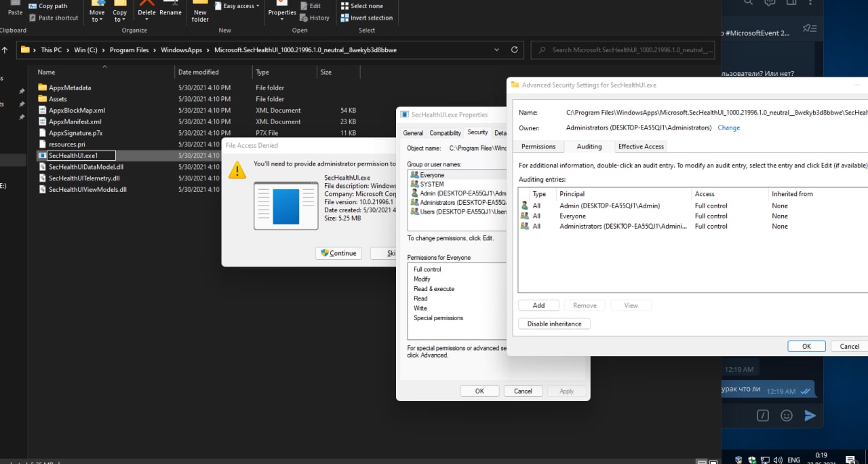The width and height of the screenshot is (868, 464).
Task: Open the Telegram emoji picker
Action: [x=787, y=415]
